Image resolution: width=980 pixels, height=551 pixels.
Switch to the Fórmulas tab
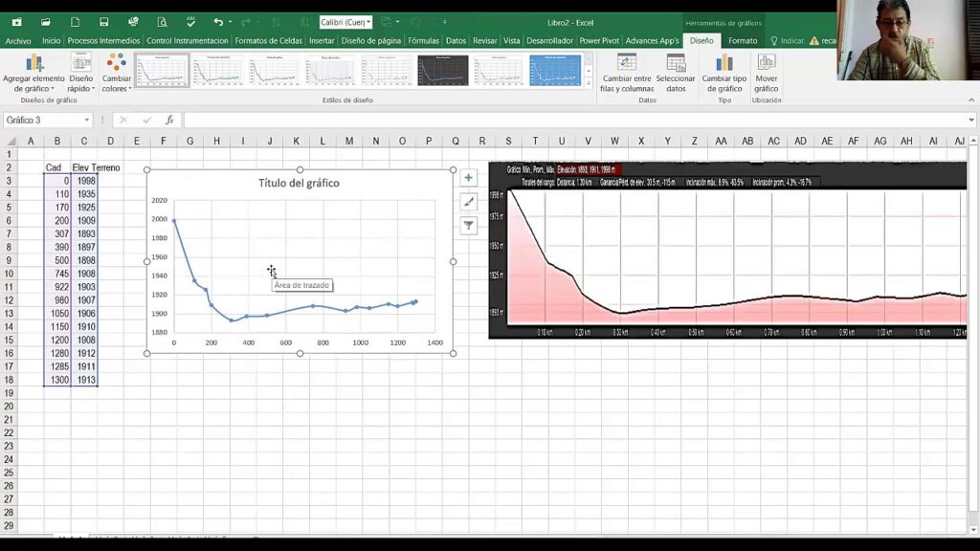(423, 40)
